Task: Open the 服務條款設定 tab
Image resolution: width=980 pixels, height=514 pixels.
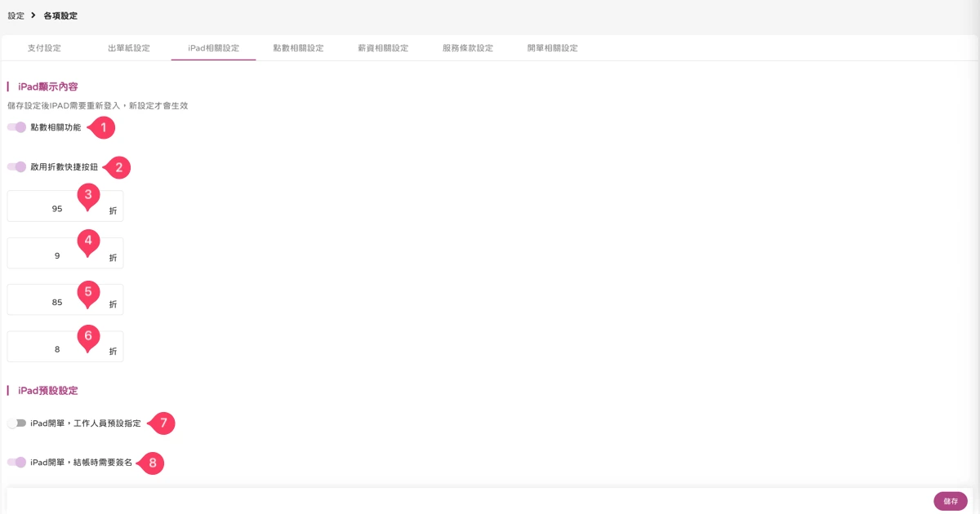Action: click(x=468, y=48)
